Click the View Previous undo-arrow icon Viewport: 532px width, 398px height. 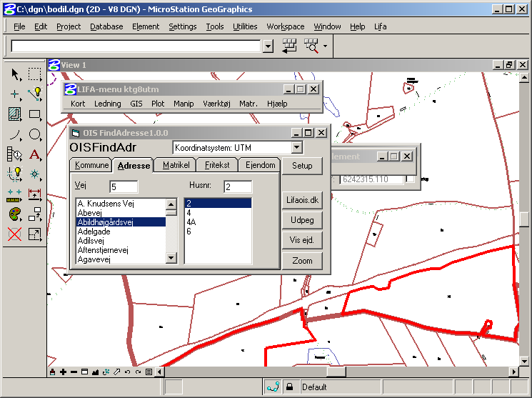click(127, 372)
